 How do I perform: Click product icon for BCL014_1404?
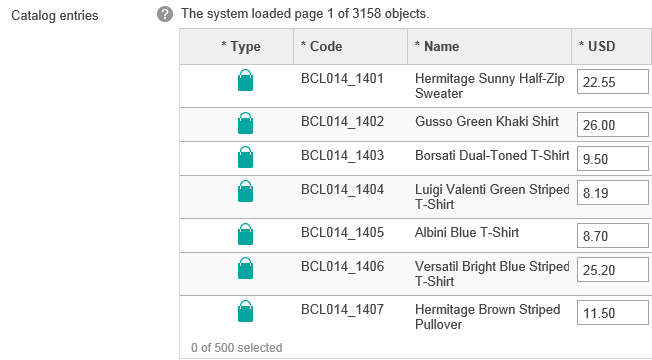point(245,191)
